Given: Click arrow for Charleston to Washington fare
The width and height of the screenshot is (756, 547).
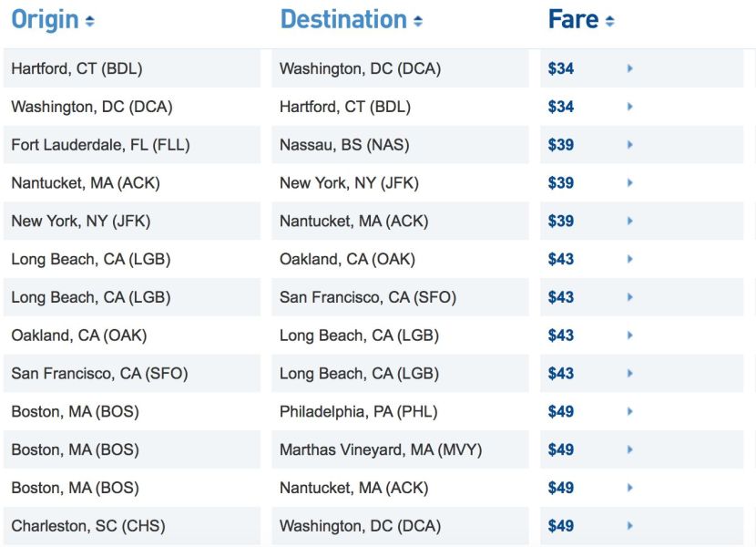Looking at the screenshot, I should click(x=629, y=526).
